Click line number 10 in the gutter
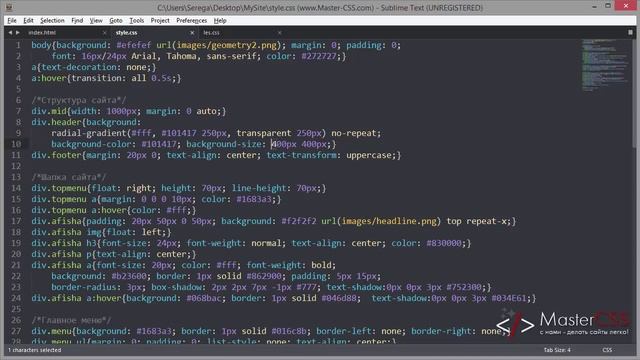 16,144
